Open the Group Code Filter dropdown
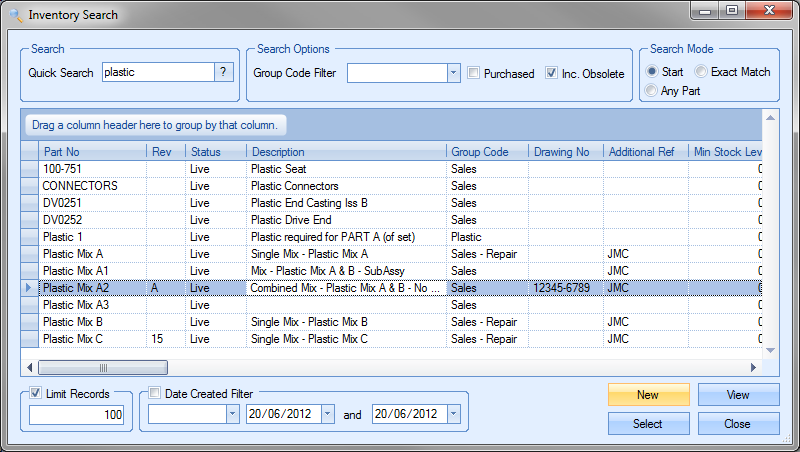 coord(453,73)
